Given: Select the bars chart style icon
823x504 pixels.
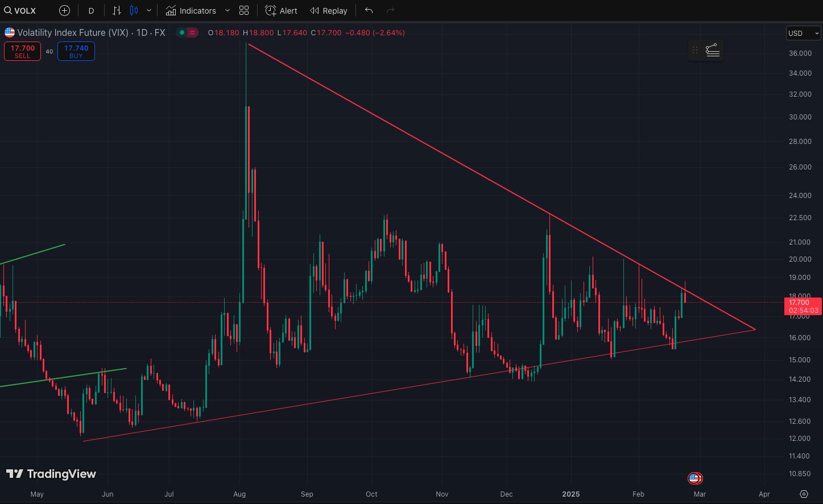Looking at the screenshot, I should 117,11.
